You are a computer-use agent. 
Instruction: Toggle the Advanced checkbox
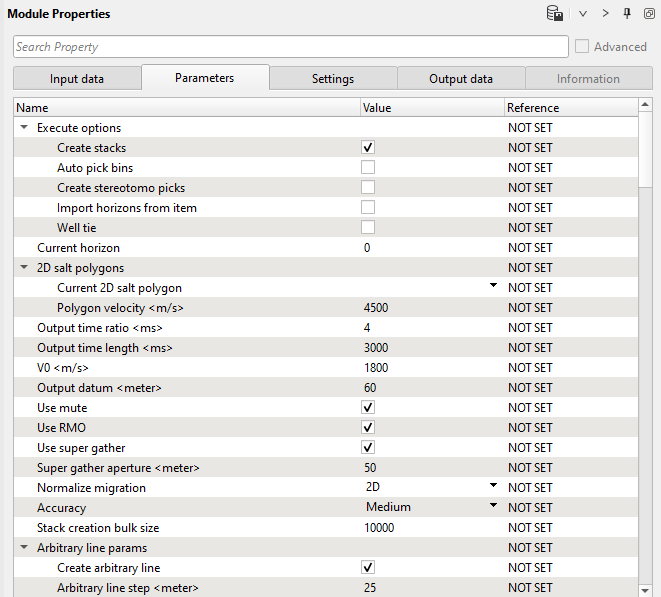[x=582, y=47]
